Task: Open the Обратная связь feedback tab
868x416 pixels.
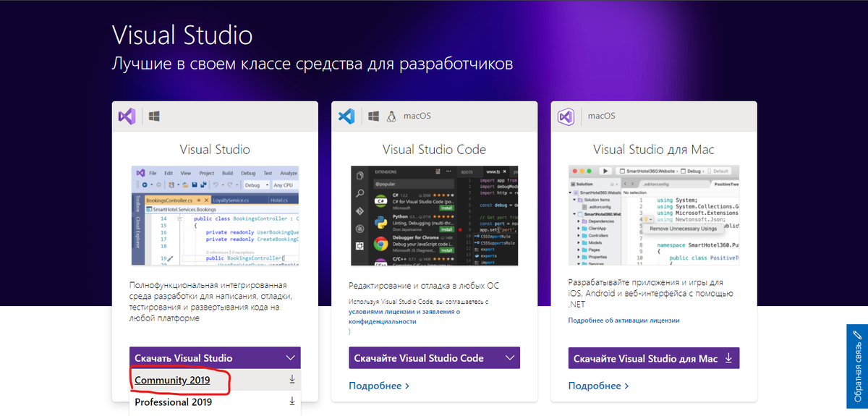Action: pos(857,368)
